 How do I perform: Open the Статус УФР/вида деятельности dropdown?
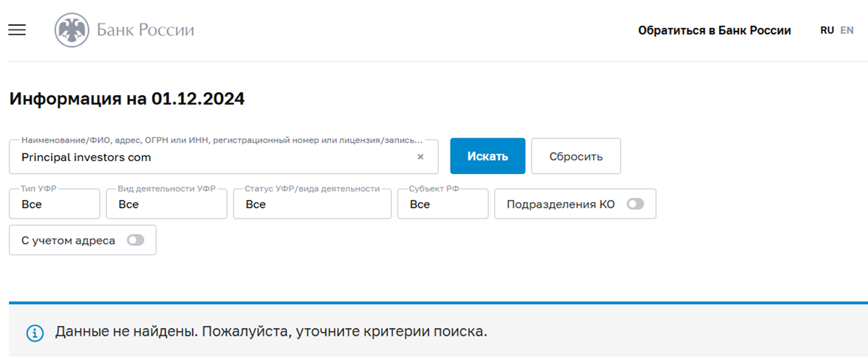pos(312,204)
